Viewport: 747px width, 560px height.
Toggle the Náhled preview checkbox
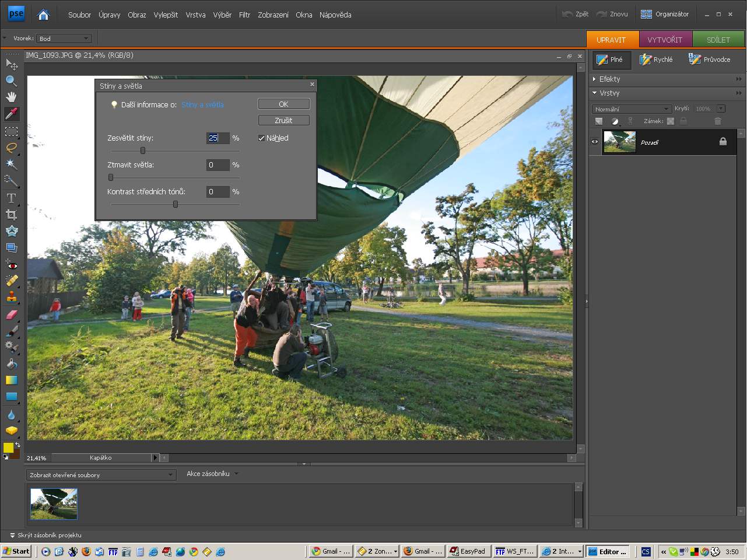(x=262, y=138)
